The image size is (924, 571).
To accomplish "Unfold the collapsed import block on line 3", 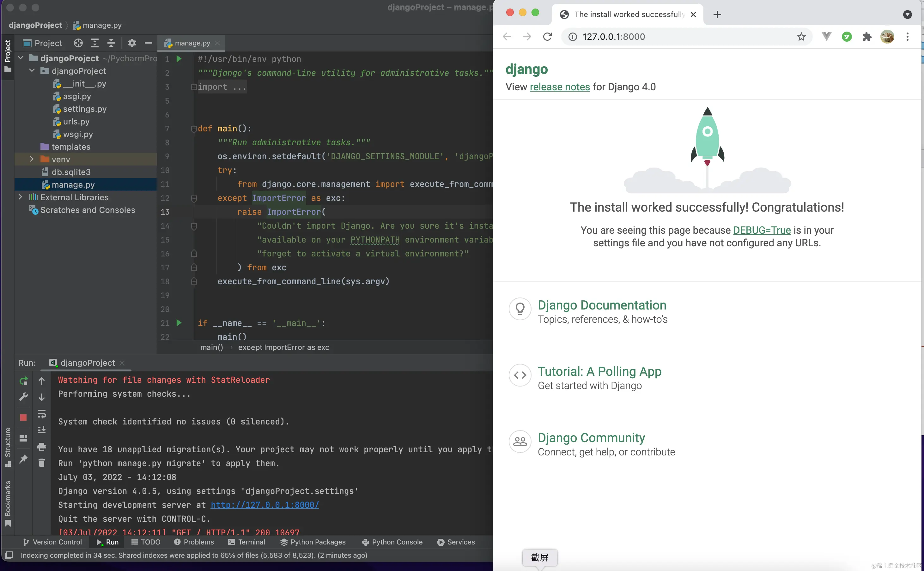I will pyautogui.click(x=194, y=87).
